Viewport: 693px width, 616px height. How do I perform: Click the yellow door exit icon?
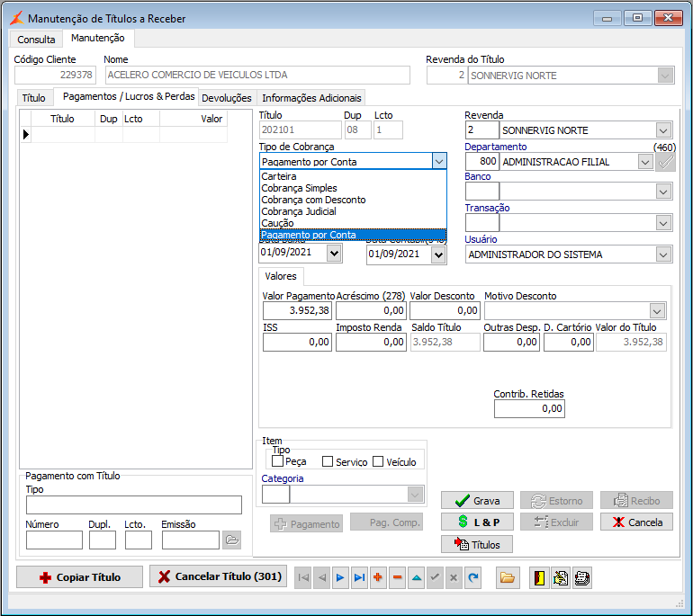(539, 577)
